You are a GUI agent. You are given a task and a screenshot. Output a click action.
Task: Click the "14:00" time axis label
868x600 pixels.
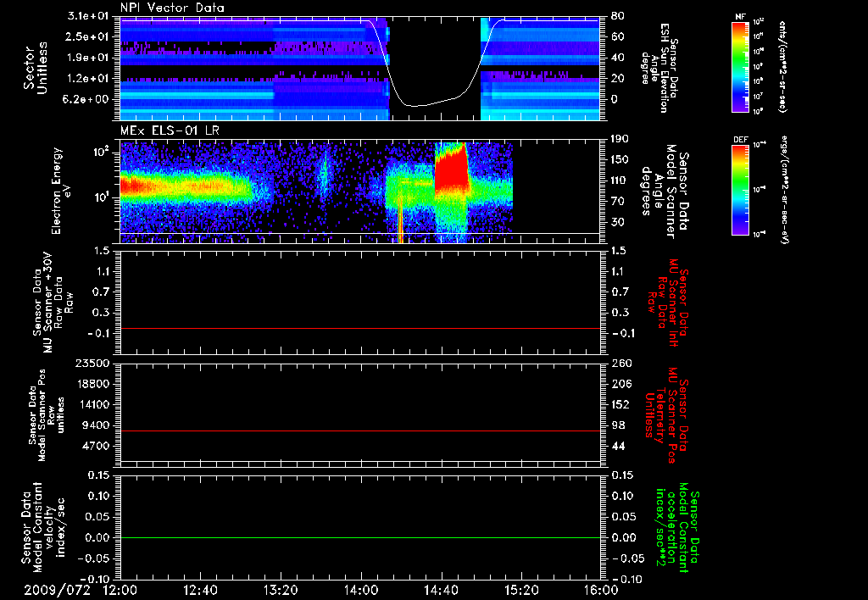361,590
